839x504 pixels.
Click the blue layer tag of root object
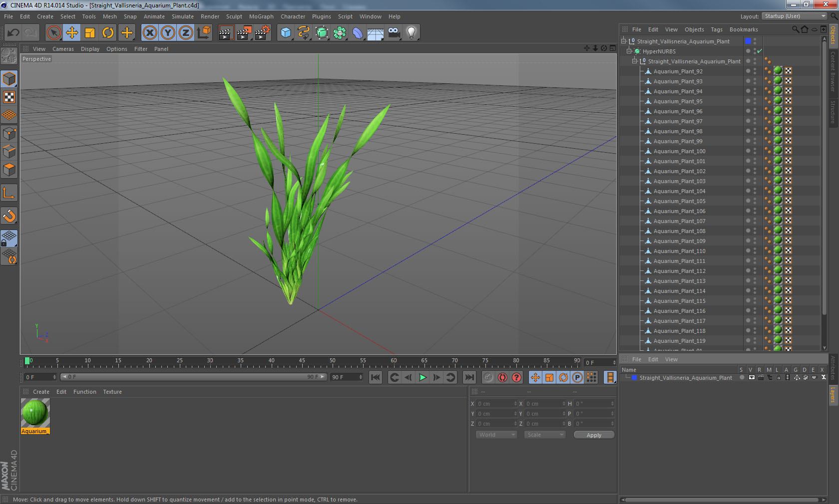coord(748,41)
